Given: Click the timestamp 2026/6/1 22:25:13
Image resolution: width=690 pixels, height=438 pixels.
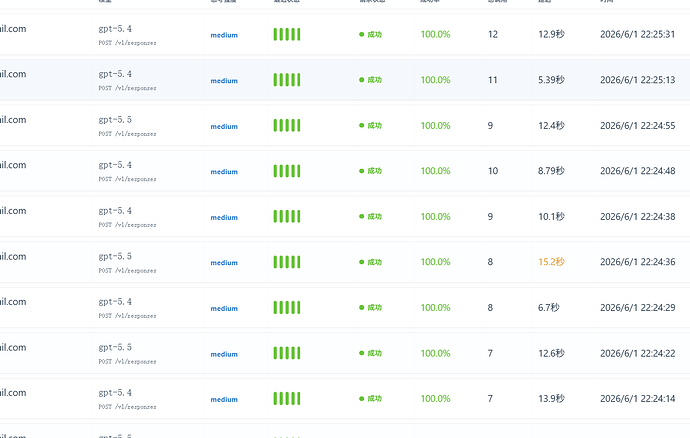Looking at the screenshot, I should pos(637,80).
